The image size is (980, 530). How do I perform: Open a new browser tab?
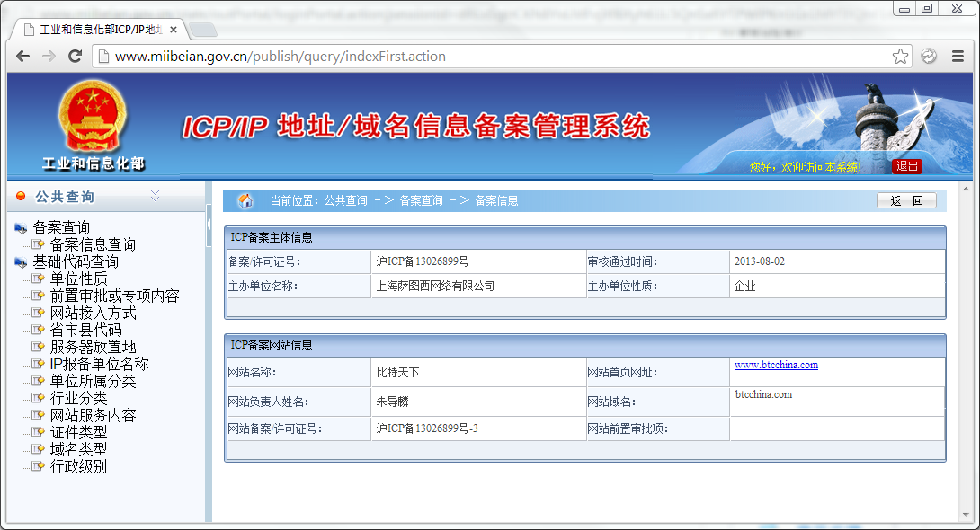click(202, 30)
